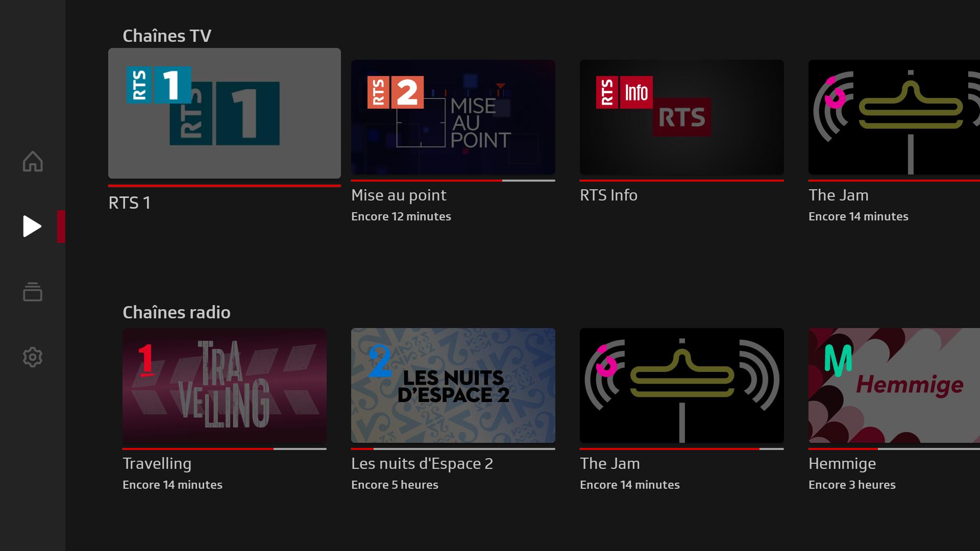Open The Jam thumbnail under Chaînes TV

pos(894,117)
